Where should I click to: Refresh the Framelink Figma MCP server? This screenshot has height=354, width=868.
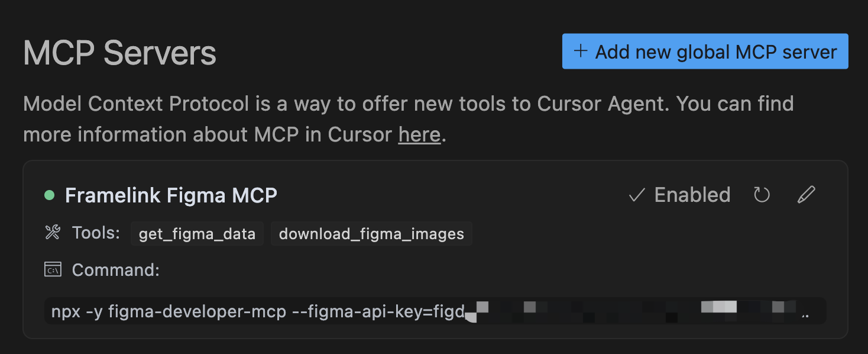(x=762, y=195)
